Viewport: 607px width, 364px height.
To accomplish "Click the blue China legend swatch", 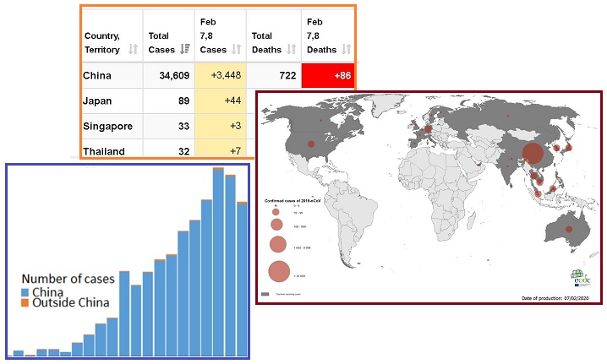I will (25, 291).
